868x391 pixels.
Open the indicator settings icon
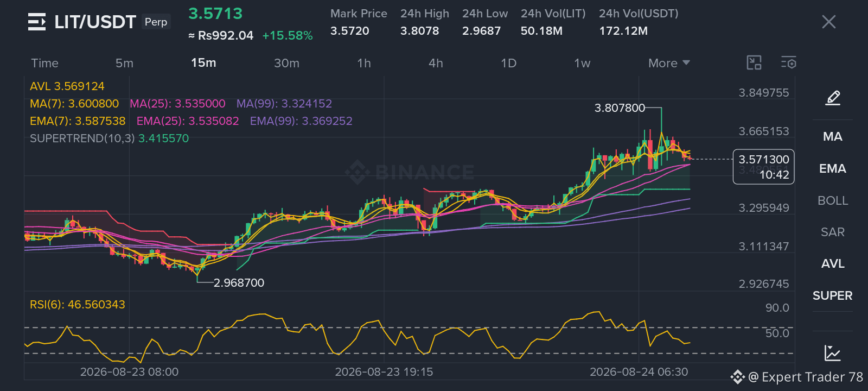789,63
